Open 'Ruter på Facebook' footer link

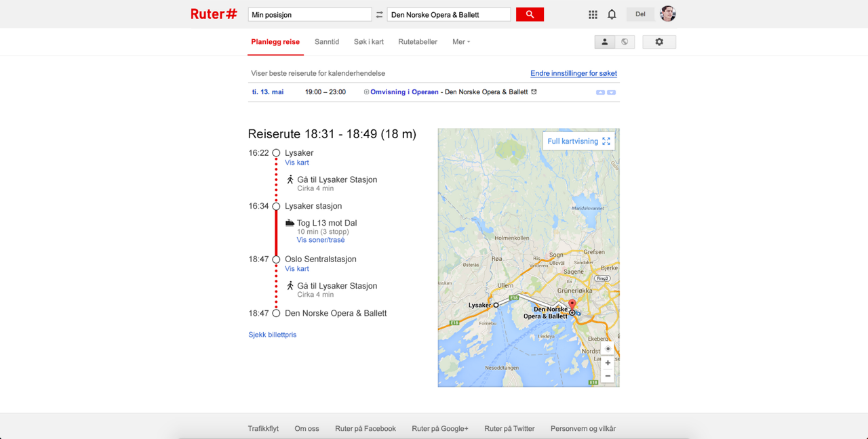click(366, 429)
